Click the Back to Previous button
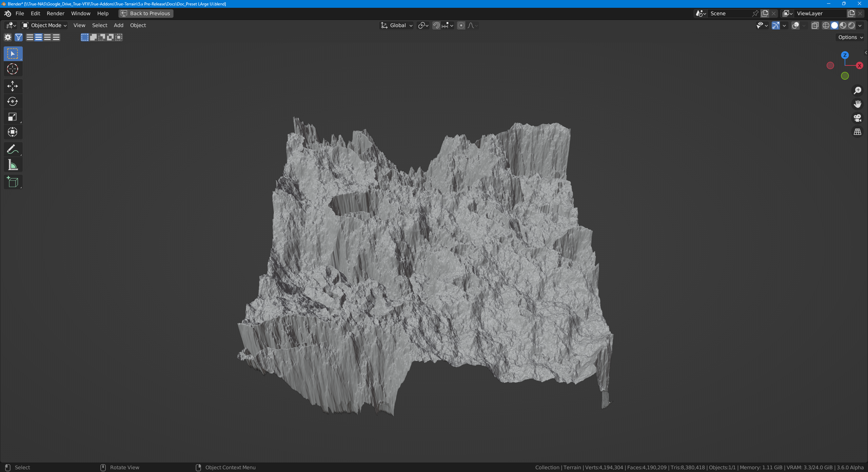Viewport: 868px width, 472px height. click(x=146, y=13)
